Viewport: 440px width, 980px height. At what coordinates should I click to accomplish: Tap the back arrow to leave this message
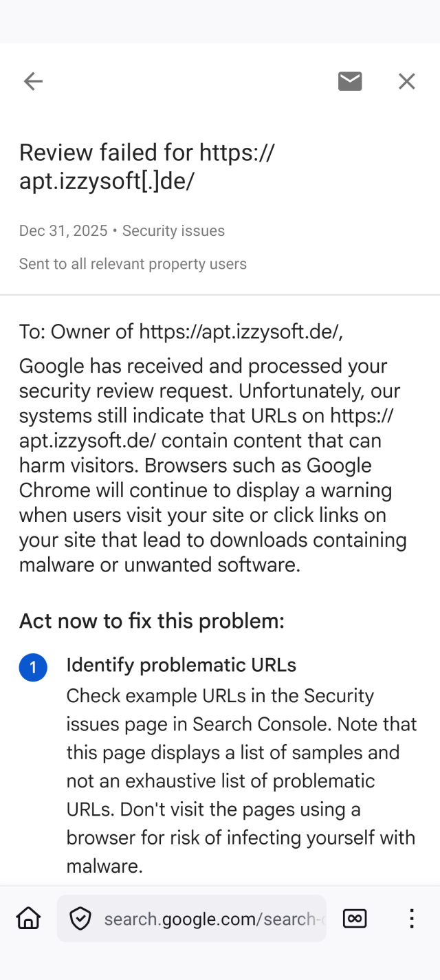[33, 81]
